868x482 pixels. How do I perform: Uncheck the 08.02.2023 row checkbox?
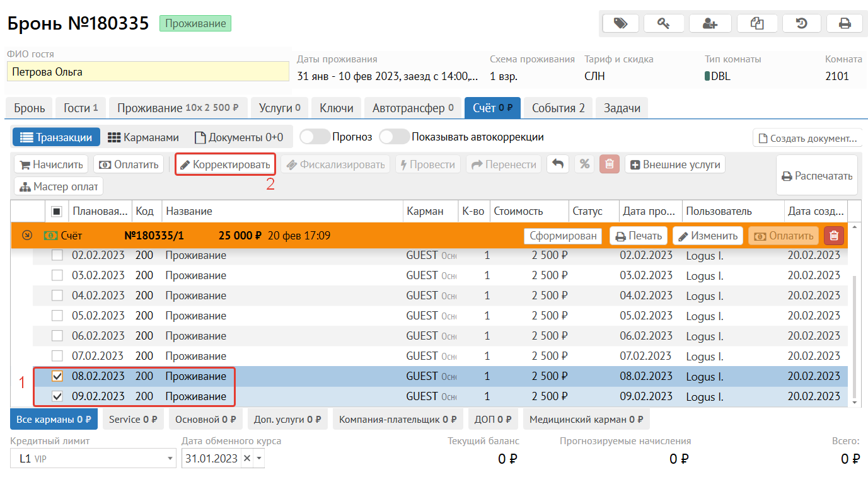(57, 376)
